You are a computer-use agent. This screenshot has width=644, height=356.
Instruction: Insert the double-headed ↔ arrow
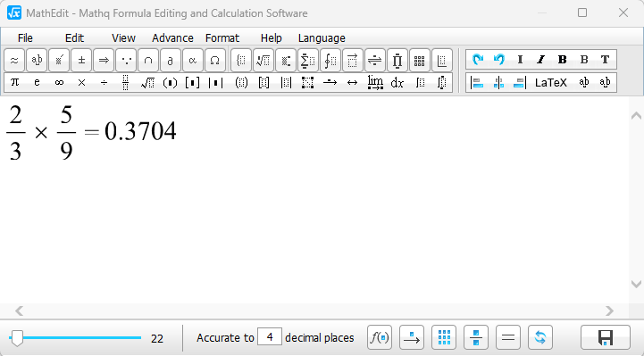[353, 82]
